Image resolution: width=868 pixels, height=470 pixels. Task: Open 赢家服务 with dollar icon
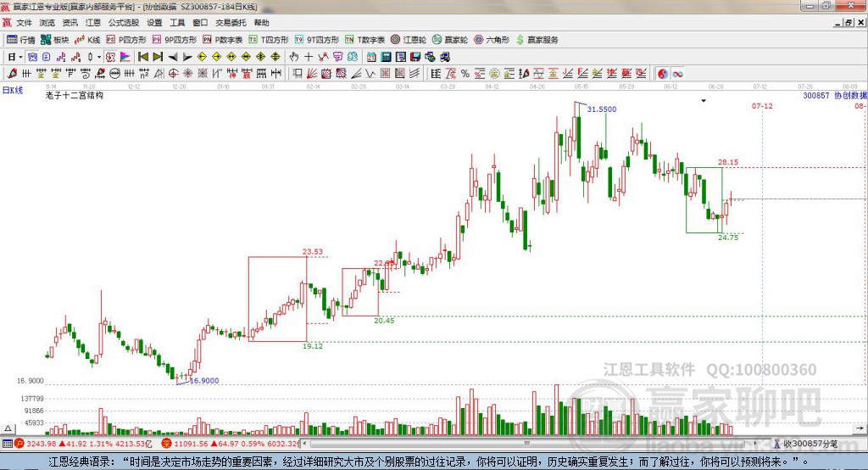point(537,39)
